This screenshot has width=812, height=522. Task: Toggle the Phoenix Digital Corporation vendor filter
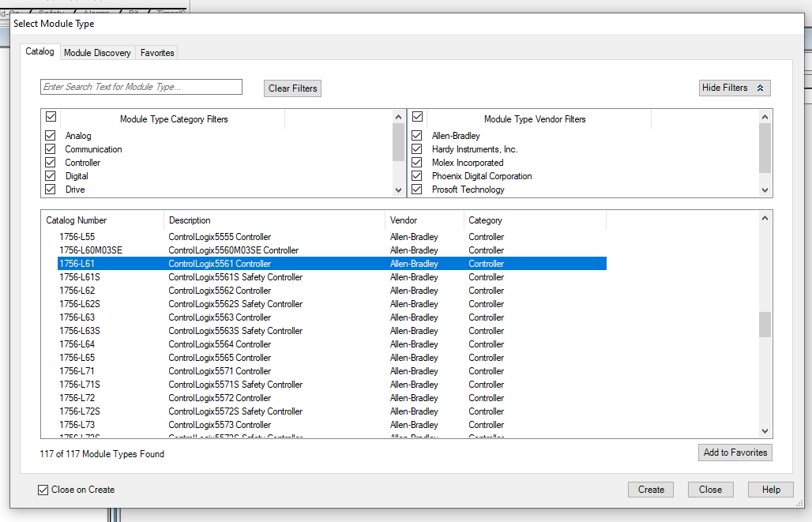[417, 176]
